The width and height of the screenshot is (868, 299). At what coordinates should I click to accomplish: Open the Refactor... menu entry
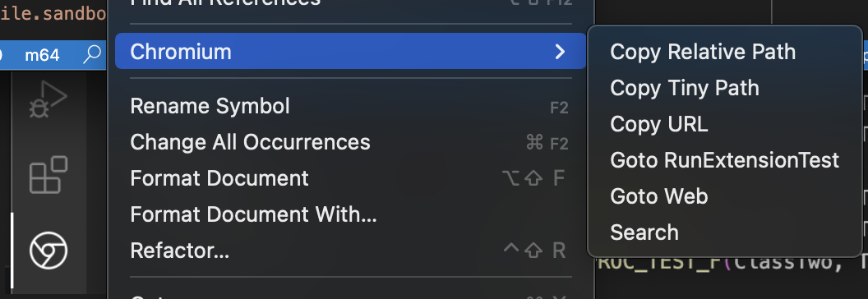(x=350, y=251)
